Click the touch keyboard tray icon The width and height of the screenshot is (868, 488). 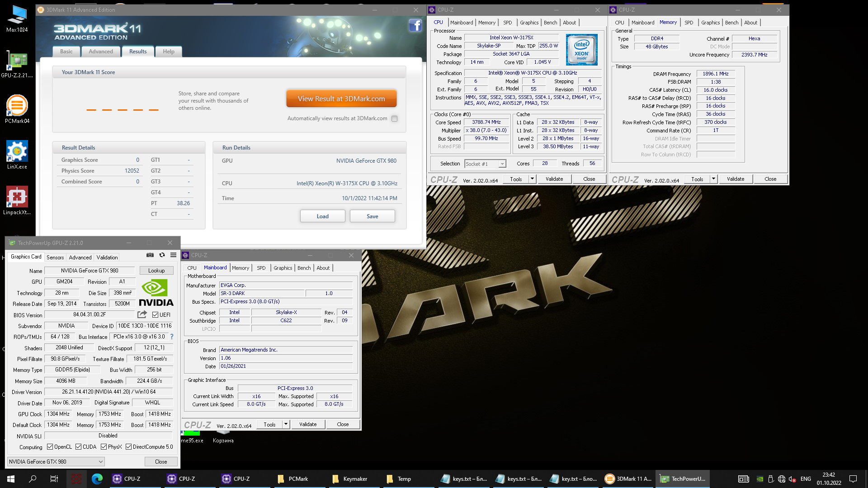[744, 479]
